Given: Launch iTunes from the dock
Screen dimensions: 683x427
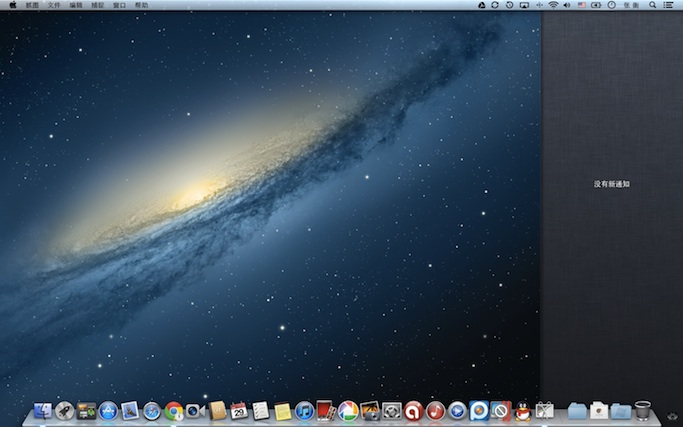Looking at the screenshot, I should click(x=304, y=410).
